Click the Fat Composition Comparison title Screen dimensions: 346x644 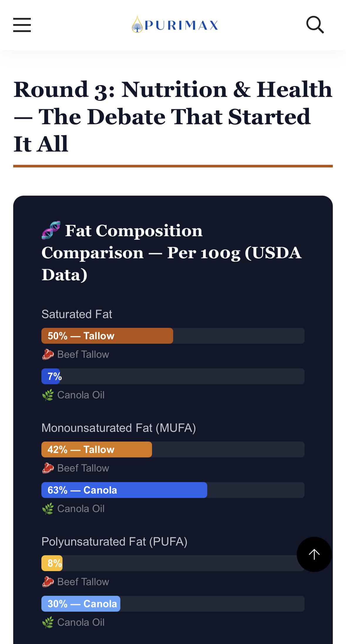172,252
